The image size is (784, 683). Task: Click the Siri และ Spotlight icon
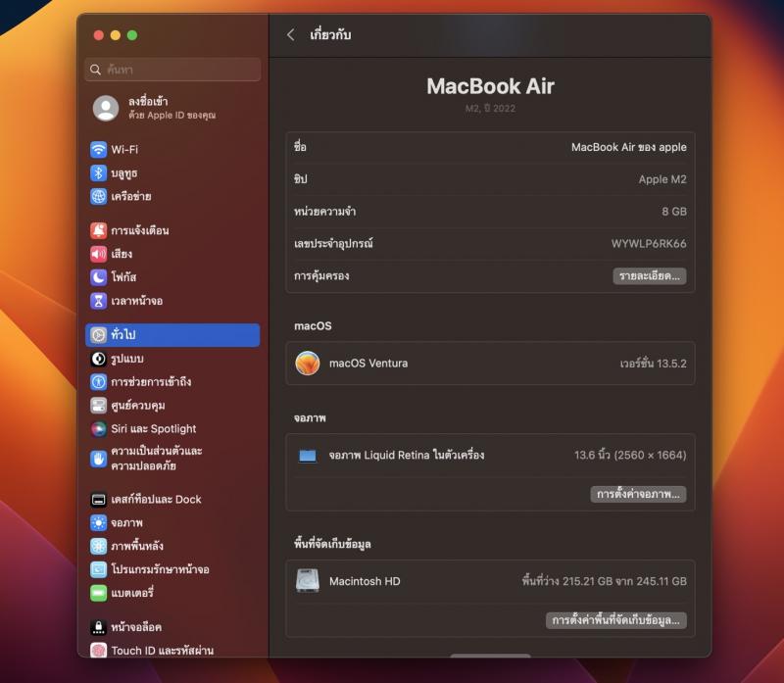pos(99,429)
